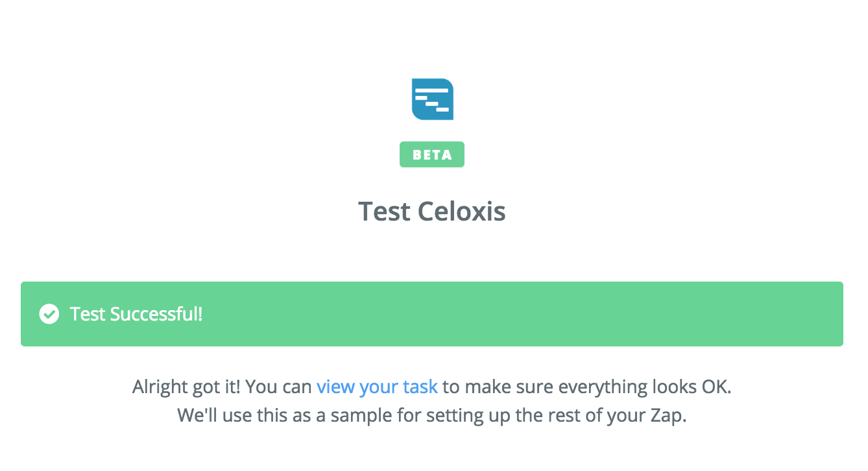868x471 pixels.
Task: Click the word 'Successful!' in the banner
Action: click(156, 315)
